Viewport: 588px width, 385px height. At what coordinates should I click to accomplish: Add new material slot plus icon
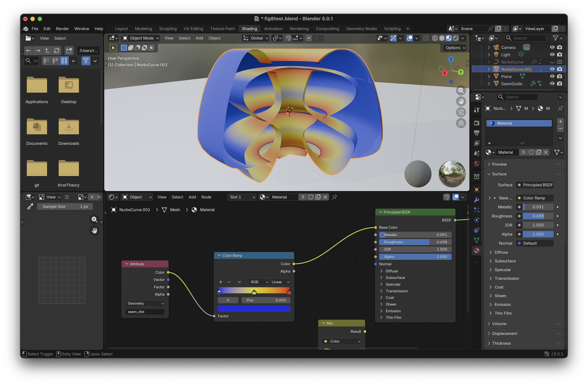(x=560, y=122)
